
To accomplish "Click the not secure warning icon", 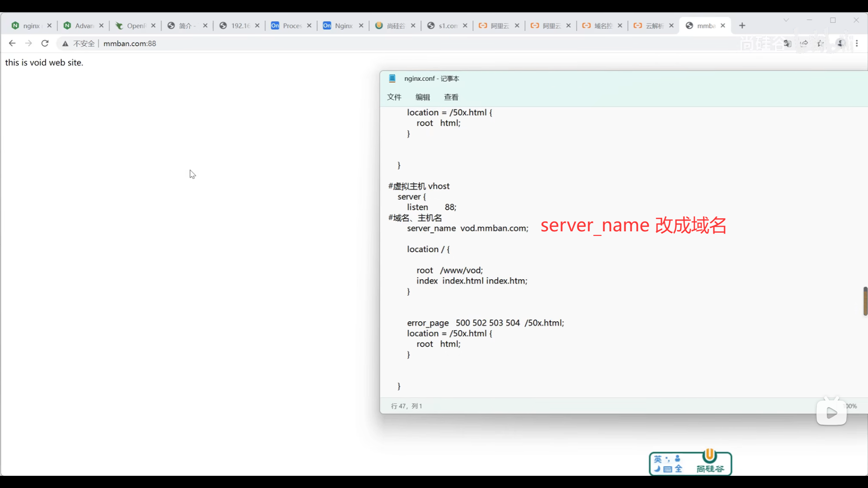I will pyautogui.click(x=66, y=43).
